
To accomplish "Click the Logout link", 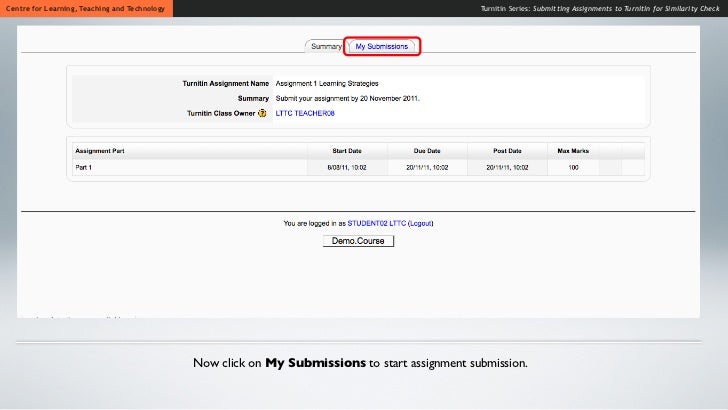I will pos(421,223).
